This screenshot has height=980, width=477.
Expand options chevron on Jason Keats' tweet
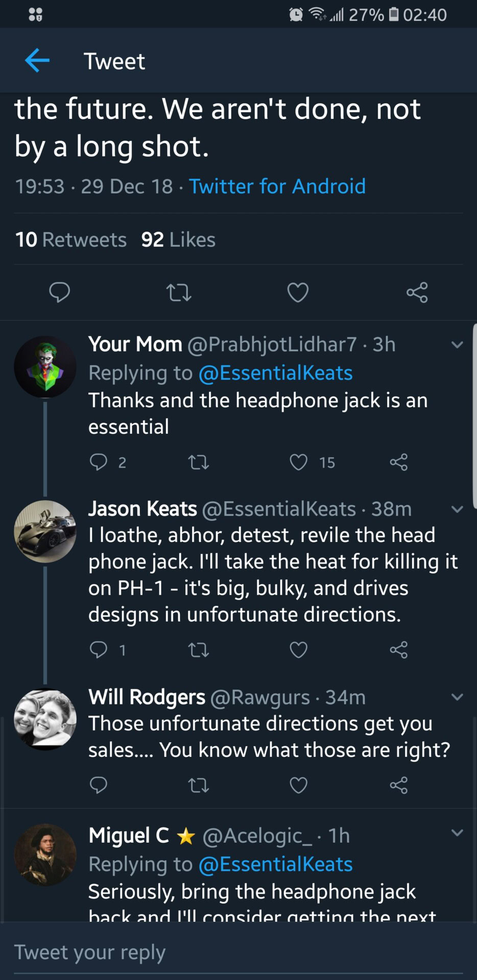pos(457,509)
